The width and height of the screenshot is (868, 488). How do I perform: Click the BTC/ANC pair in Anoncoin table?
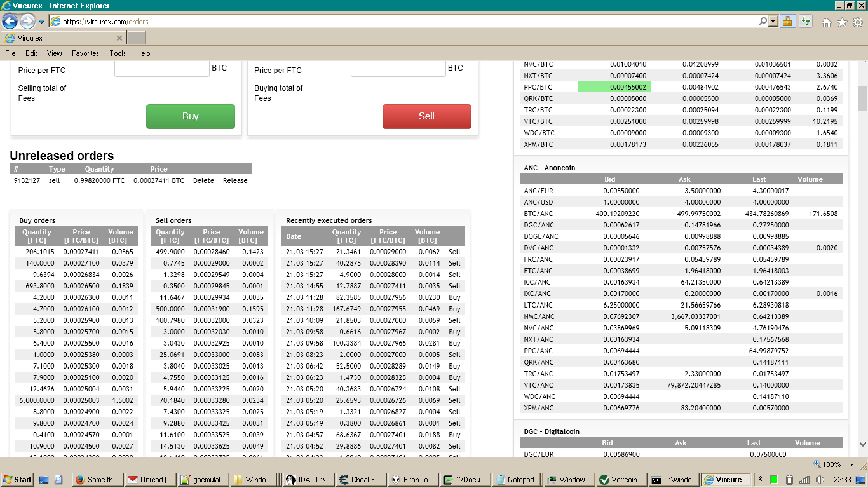coord(539,213)
